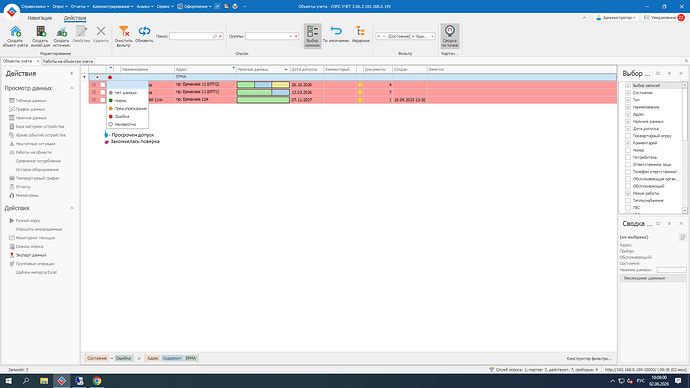Open the Уведомления notifications button
The width and height of the screenshot is (690, 388).
(664, 18)
